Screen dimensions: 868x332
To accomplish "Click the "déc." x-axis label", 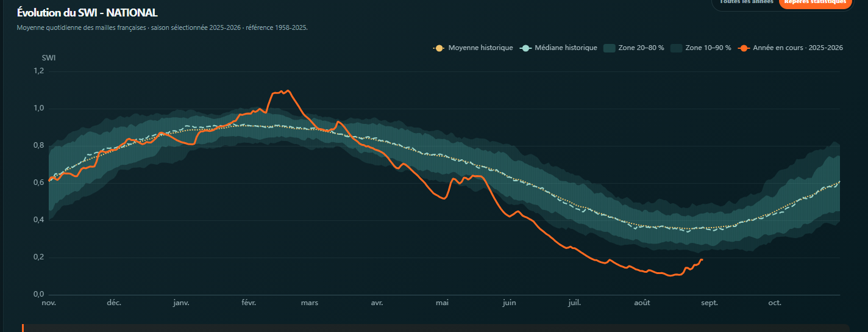I will point(114,303).
